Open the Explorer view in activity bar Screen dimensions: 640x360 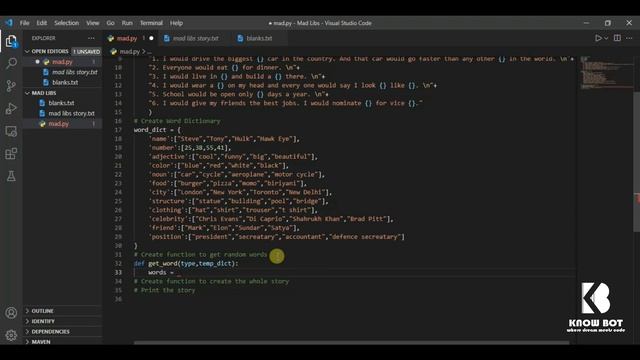click(x=11, y=41)
